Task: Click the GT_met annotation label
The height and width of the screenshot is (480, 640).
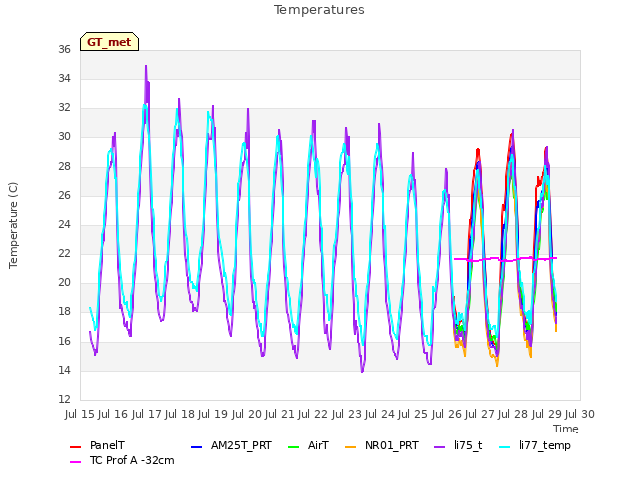Action: point(109,42)
